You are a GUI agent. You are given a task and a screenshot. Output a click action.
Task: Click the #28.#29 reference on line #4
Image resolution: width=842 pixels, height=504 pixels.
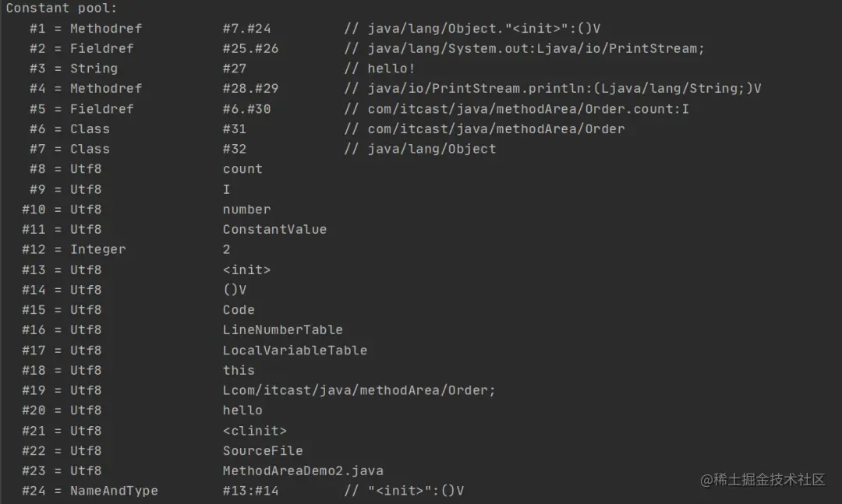pos(251,89)
